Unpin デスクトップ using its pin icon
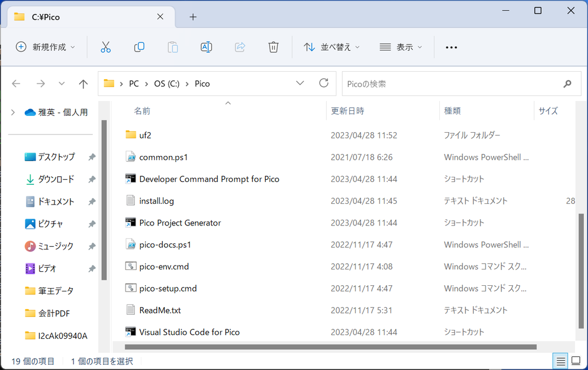Image resolution: width=588 pixels, height=370 pixels. [92, 157]
